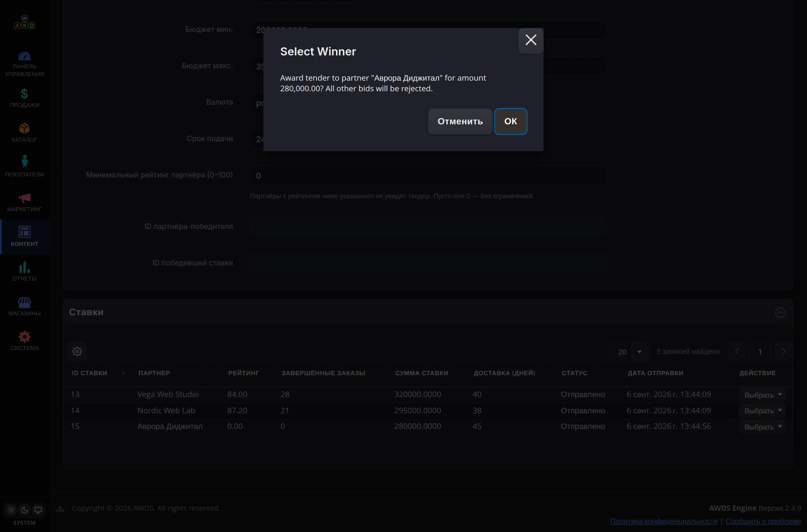This screenshot has width=807, height=532.
Task: Open Система gear section
Action: click(x=24, y=341)
